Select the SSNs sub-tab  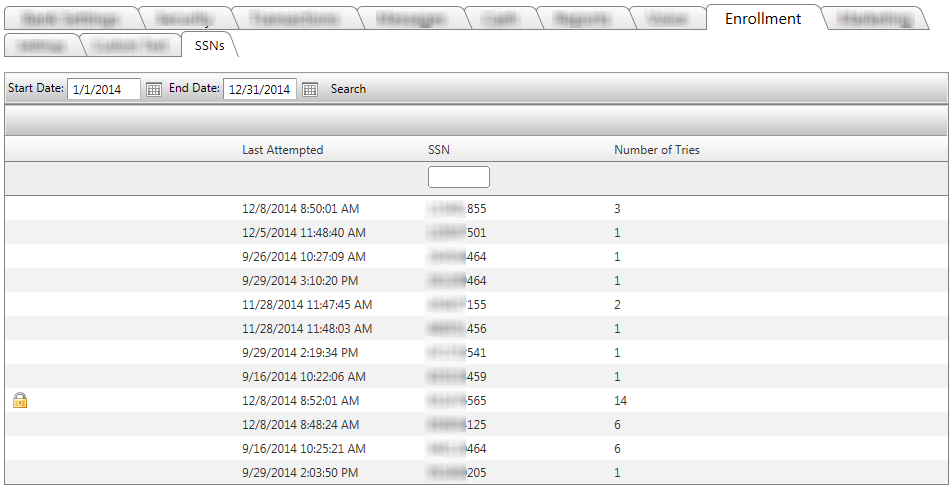(x=209, y=45)
